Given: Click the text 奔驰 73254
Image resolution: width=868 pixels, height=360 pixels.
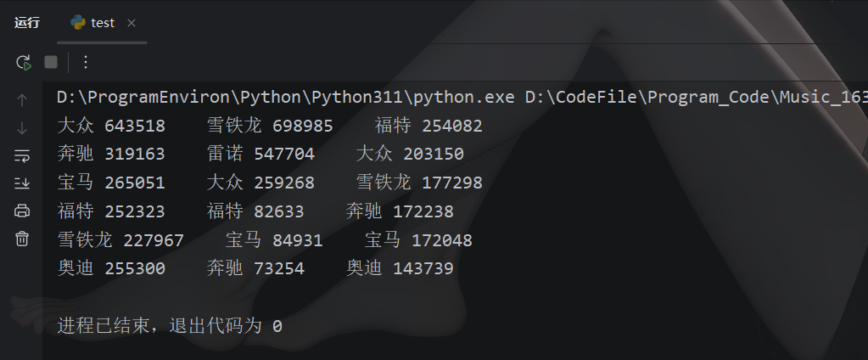Looking at the screenshot, I should click(255, 268).
